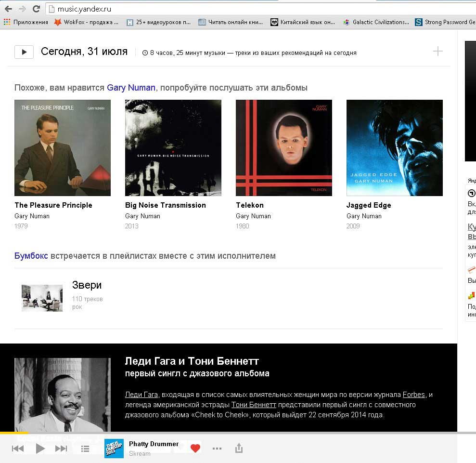The width and height of the screenshot is (476, 463).
Task: Skip to the previous track
Action: coord(18,449)
